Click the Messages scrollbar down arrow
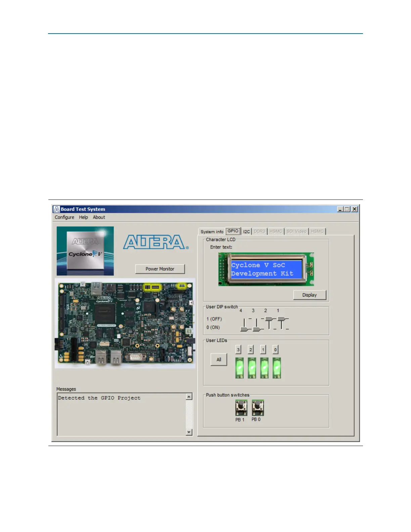Viewport: 411px width, 532px height. (x=189, y=432)
